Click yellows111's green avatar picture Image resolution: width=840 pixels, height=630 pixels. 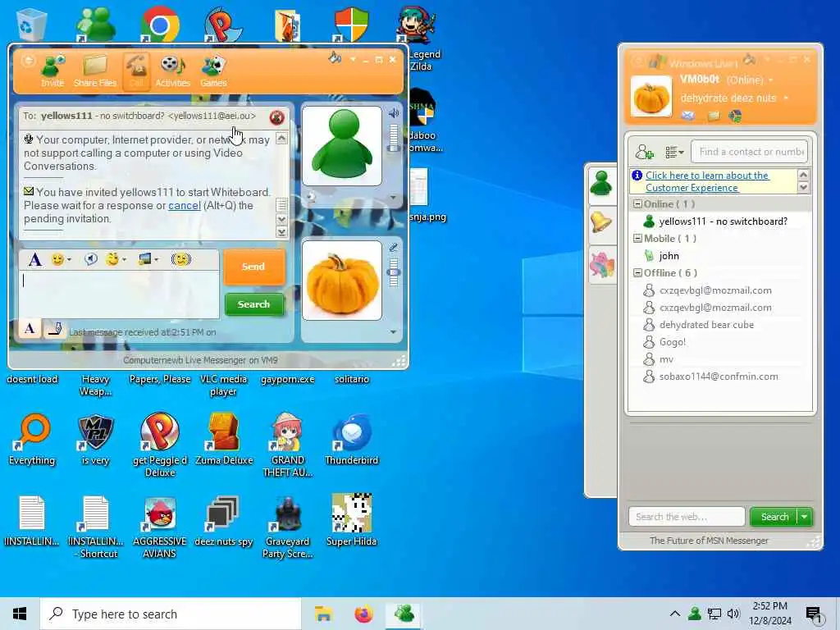pyautogui.click(x=342, y=146)
